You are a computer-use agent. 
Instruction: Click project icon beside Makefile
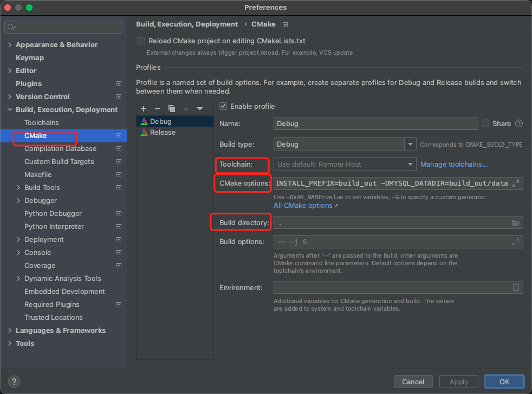[119, 174]
